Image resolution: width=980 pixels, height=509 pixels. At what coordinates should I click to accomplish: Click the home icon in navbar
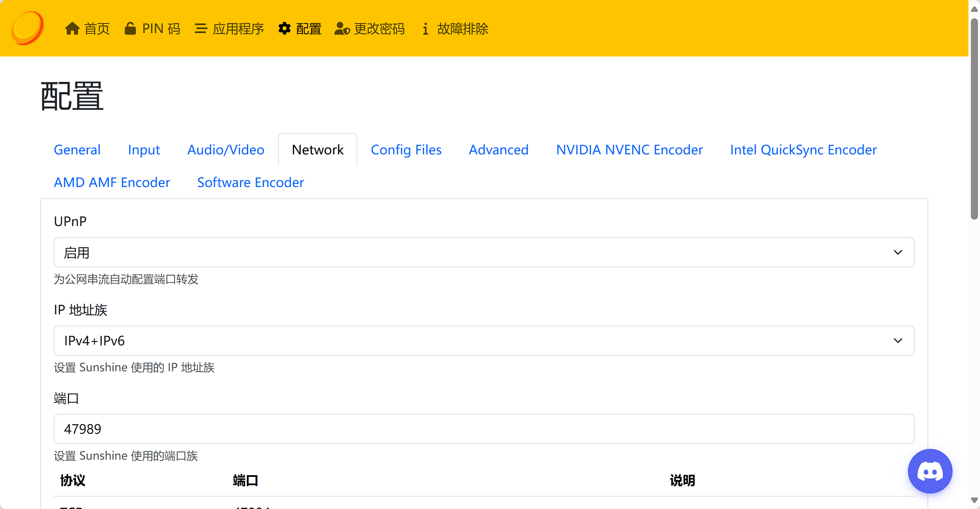click(x=72, y=29)
